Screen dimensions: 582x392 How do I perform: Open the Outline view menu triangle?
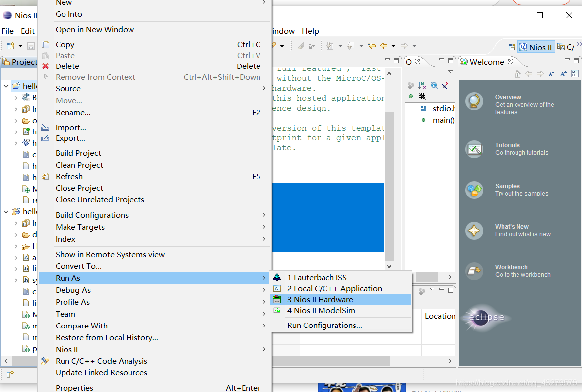pos(450,71)
